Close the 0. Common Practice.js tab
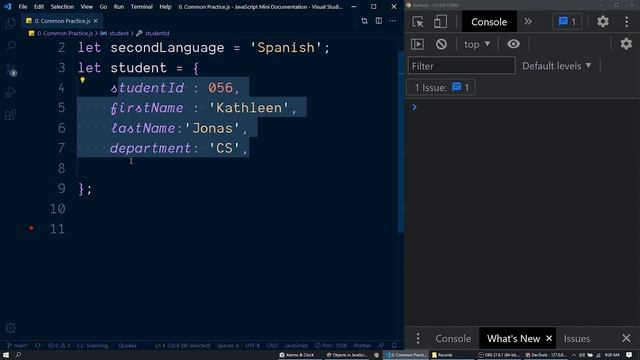This screenshot has width=640, height=360. 96,21
